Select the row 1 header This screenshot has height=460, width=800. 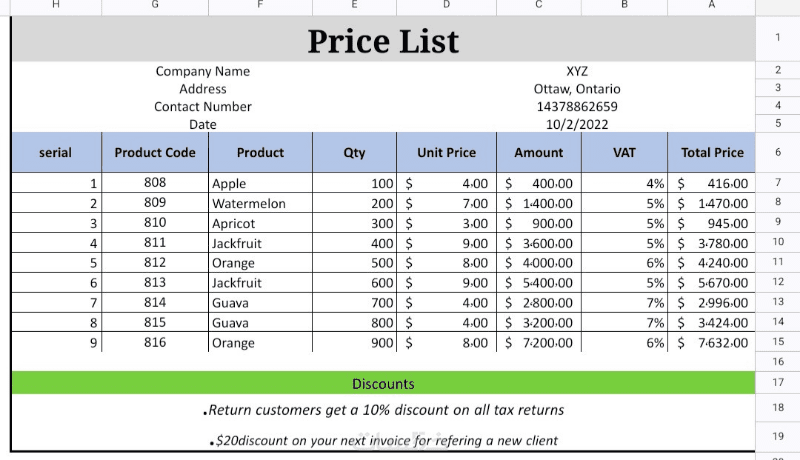[x=777, y=39]
